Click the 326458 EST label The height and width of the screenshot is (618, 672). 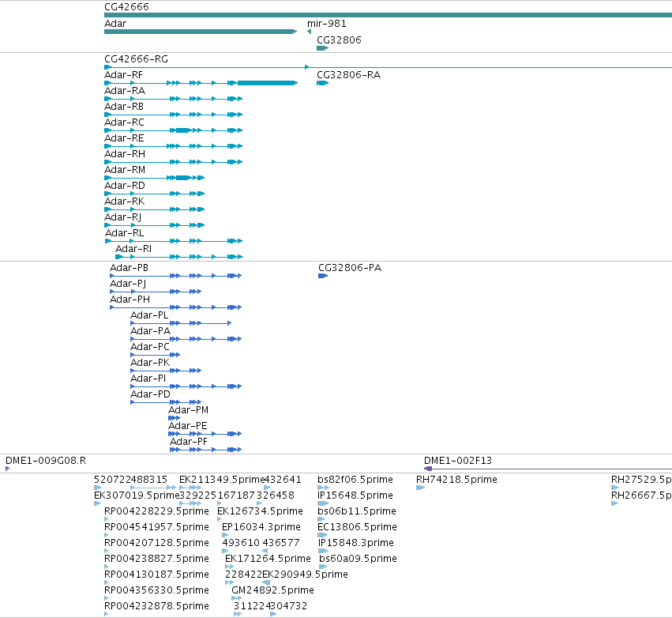275,496
